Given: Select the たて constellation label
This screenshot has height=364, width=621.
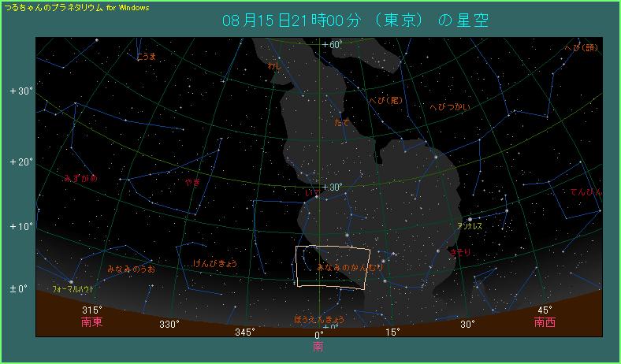Looking at the screenshot, I should tap(341, 122).
